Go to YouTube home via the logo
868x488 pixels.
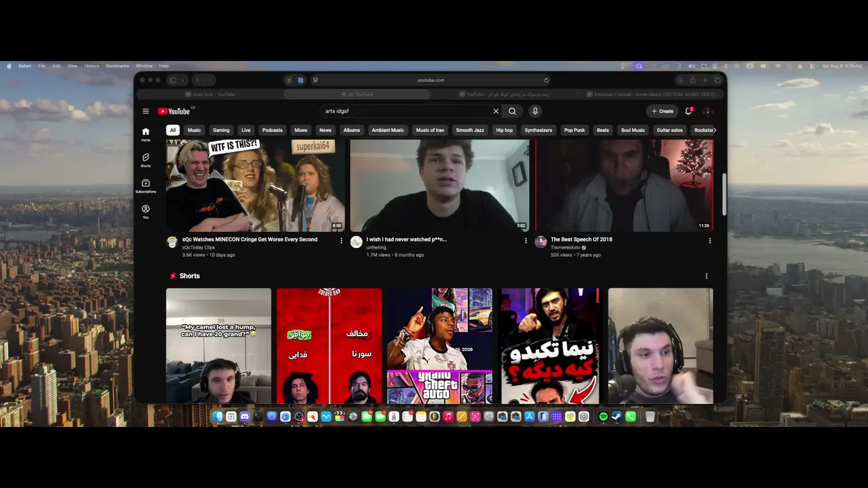tap(174, 111)
